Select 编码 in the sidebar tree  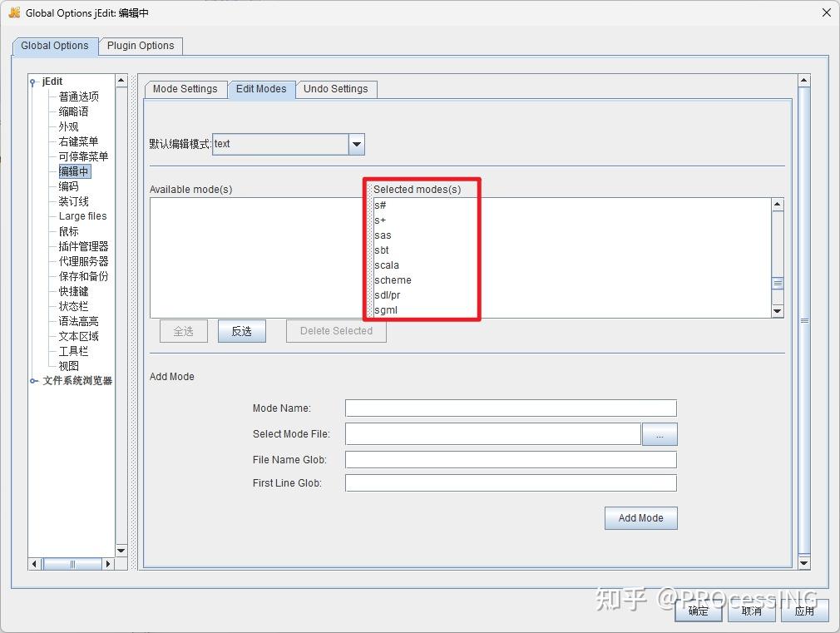pos(71,185)
